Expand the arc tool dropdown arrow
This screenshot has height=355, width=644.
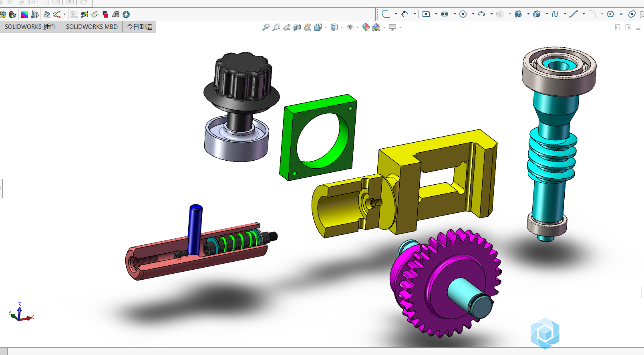click(x=491, y=14)
